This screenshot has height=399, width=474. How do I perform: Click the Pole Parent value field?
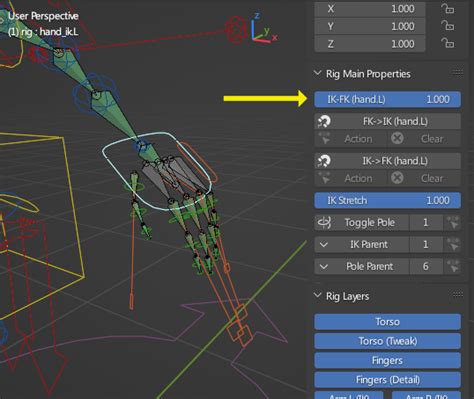pyautogui.click(x=426, y=266)
